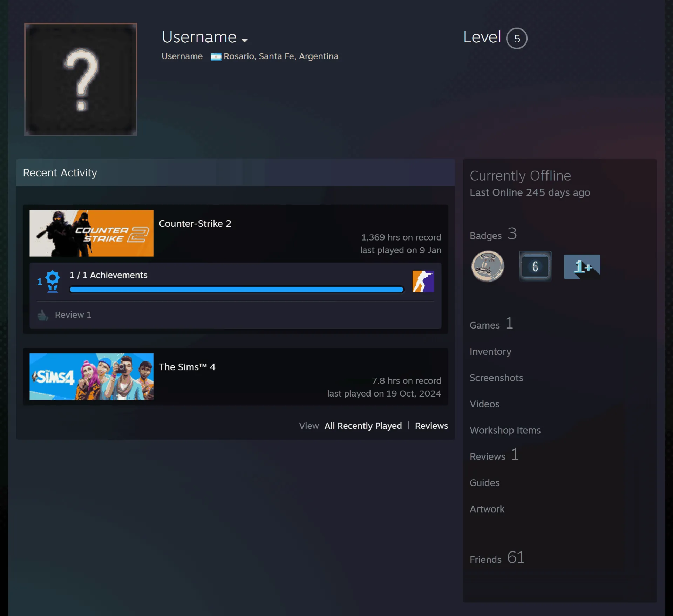Screen dimensions: 673x616
Task: Open the Reviews link under Recent Activity
Action: [x=431, y=426]
